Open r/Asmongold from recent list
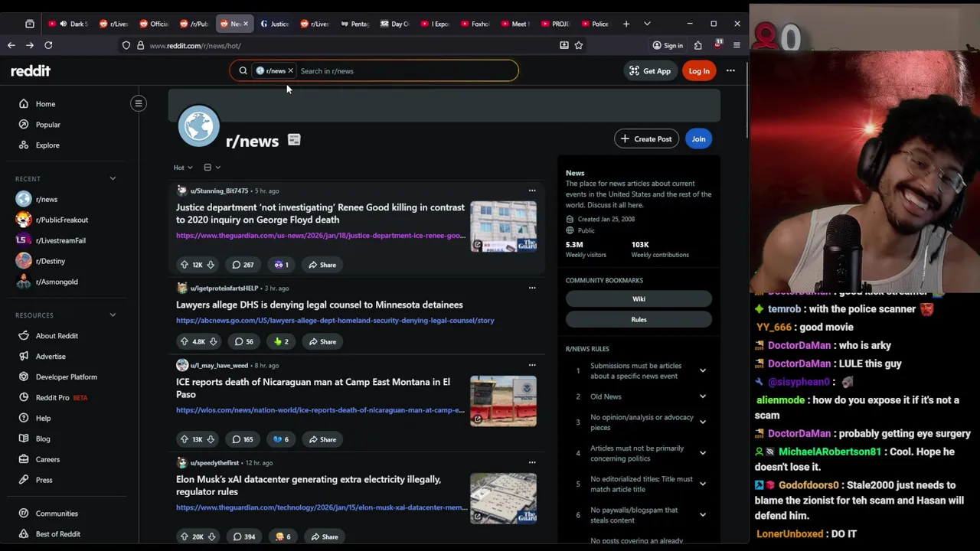This screenshot has height=551, width=980. pos(57,282)
